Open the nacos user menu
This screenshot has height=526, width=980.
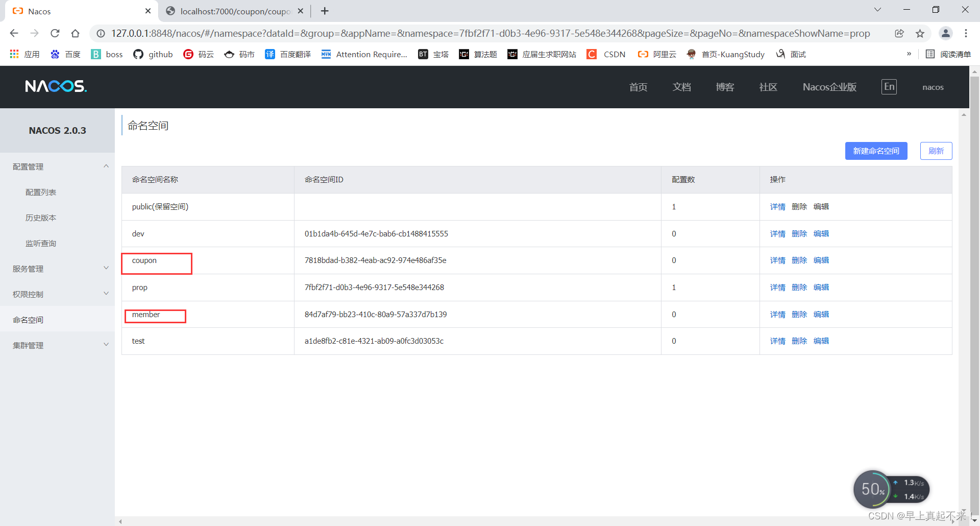point(933,87)
